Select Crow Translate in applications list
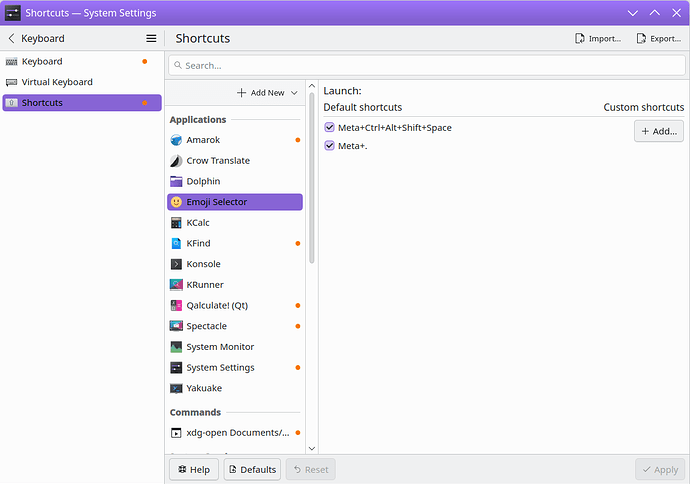Image resolution: width=690 pixels, height=484 pixels. [x=235, y=161]
